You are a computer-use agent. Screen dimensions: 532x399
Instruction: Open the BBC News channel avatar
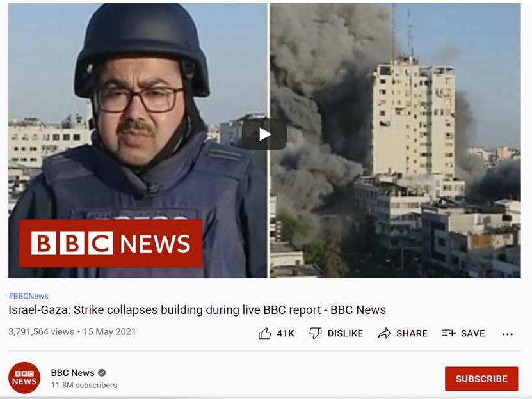click(24, 378)
